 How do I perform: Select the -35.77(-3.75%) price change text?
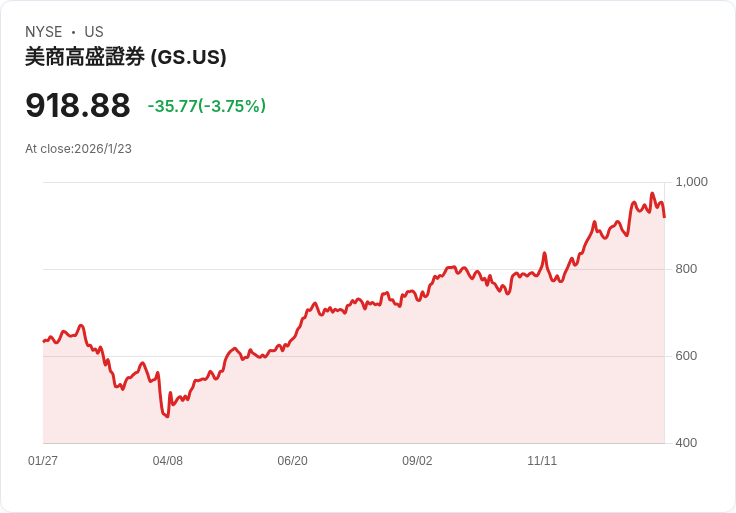click(x=206, y=106)
